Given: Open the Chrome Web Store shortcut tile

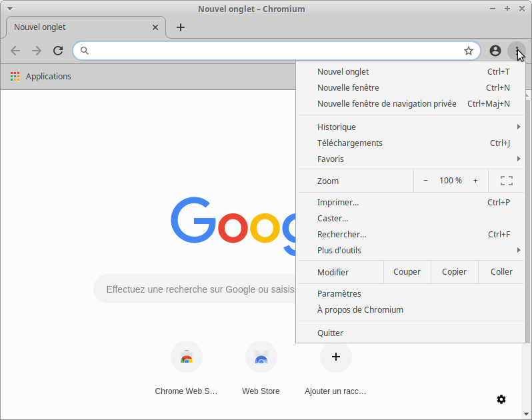Looking at the screenshot, I should [x=187, y=357].
